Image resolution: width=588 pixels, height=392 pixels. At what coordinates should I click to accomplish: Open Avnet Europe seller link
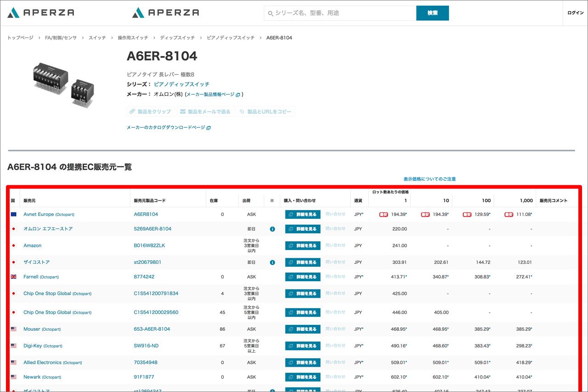(x=49, y=214)
